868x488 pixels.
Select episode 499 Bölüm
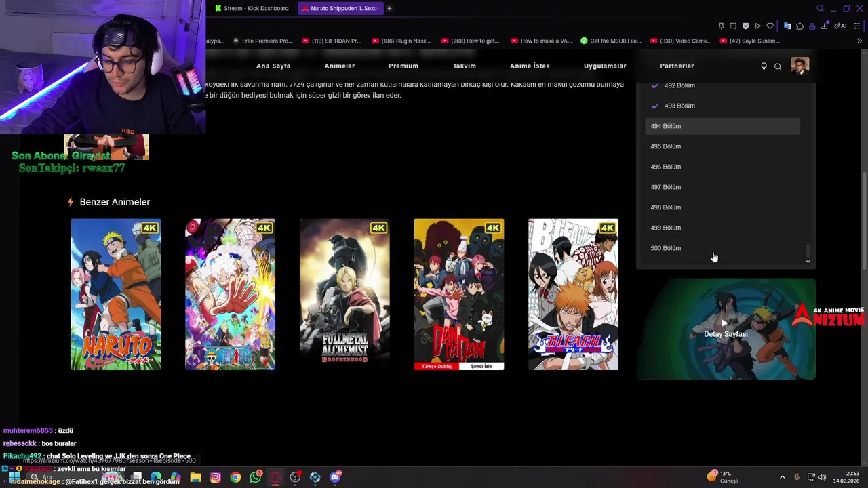coord(723,228)
